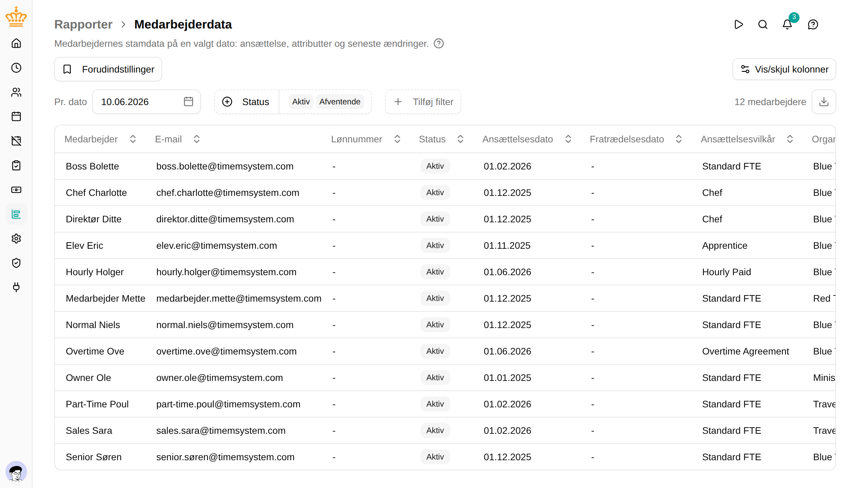
Task: Click the Pr. dato date field
Action: [x=146, y=102]
